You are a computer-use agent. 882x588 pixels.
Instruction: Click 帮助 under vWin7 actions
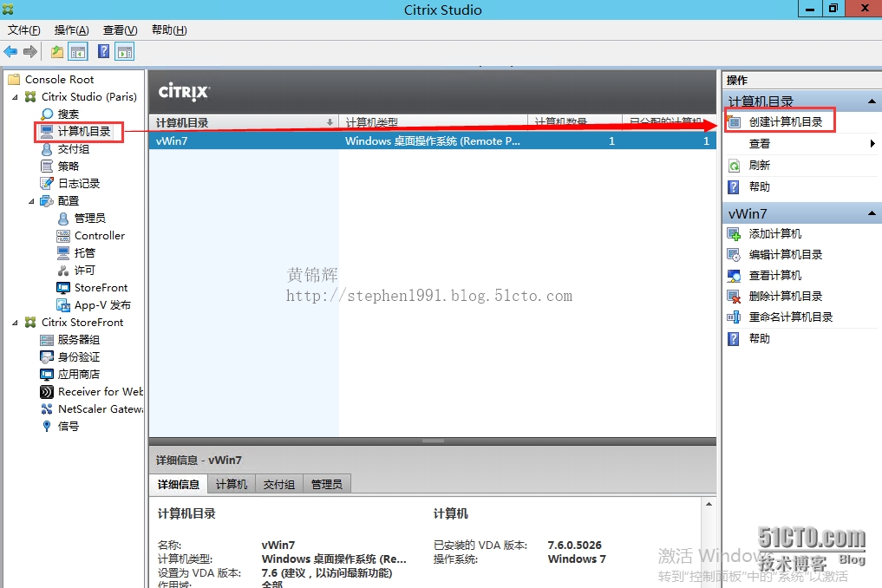tap(760, 339)
